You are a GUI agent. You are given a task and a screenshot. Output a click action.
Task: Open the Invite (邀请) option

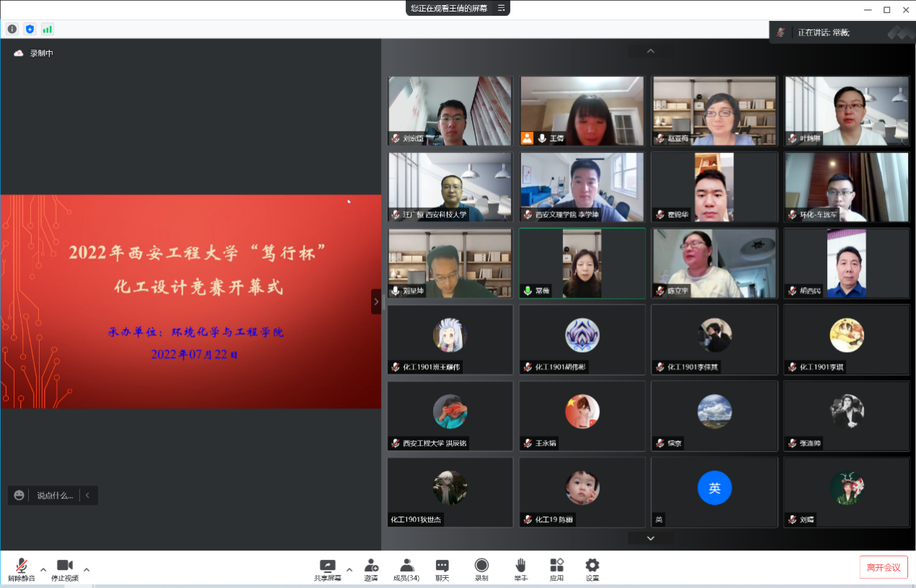pyautogui.click(x=371, y=569)
